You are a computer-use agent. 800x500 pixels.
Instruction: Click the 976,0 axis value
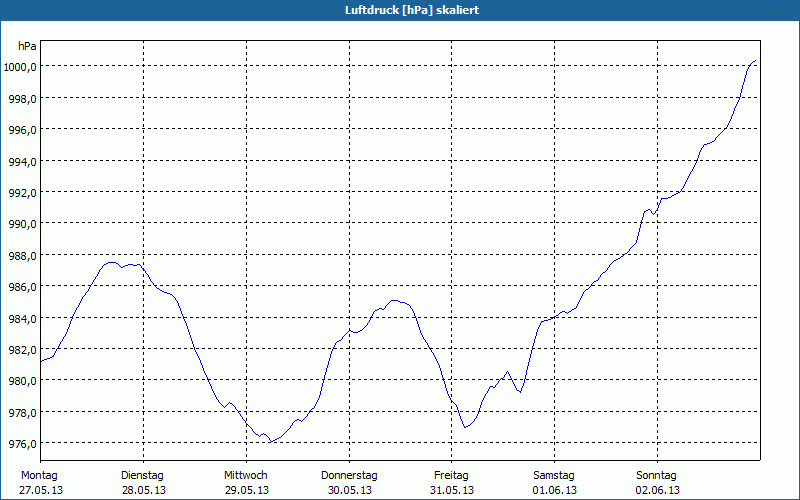click(x=22, y=444)
